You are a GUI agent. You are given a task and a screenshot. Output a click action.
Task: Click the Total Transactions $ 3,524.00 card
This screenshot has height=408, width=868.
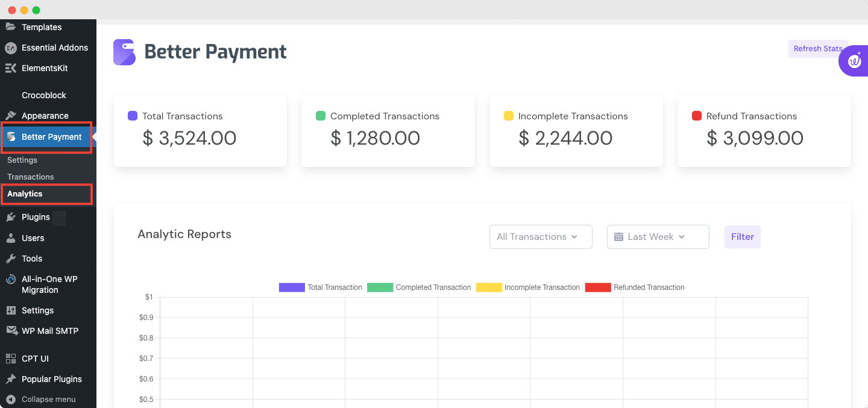(200, 131)
